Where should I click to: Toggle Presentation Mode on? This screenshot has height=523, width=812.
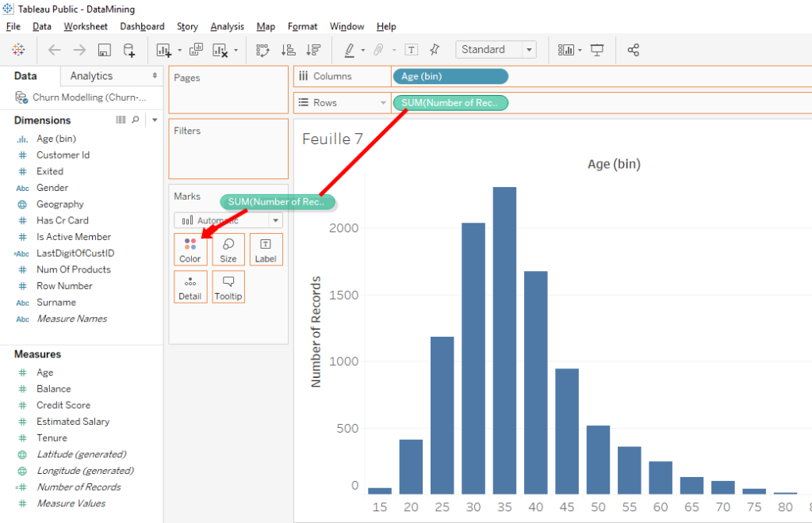pyautogui.click(x=599, y=49)
